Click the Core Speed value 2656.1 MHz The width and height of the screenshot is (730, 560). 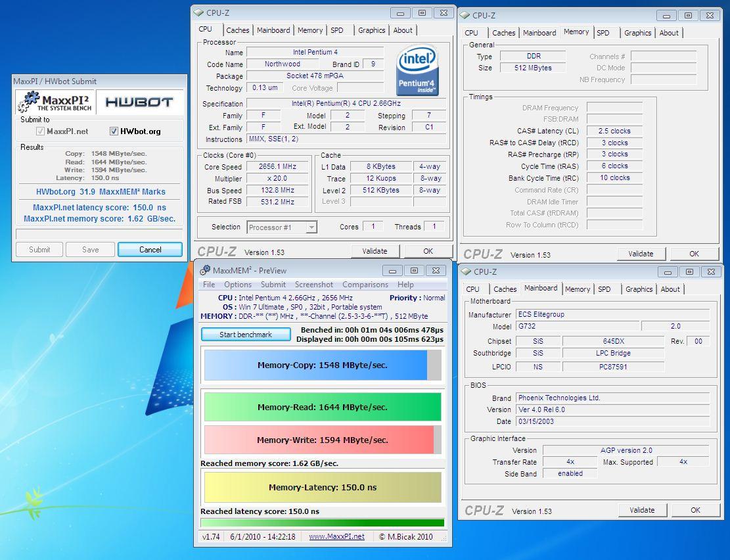click(277, 167)
